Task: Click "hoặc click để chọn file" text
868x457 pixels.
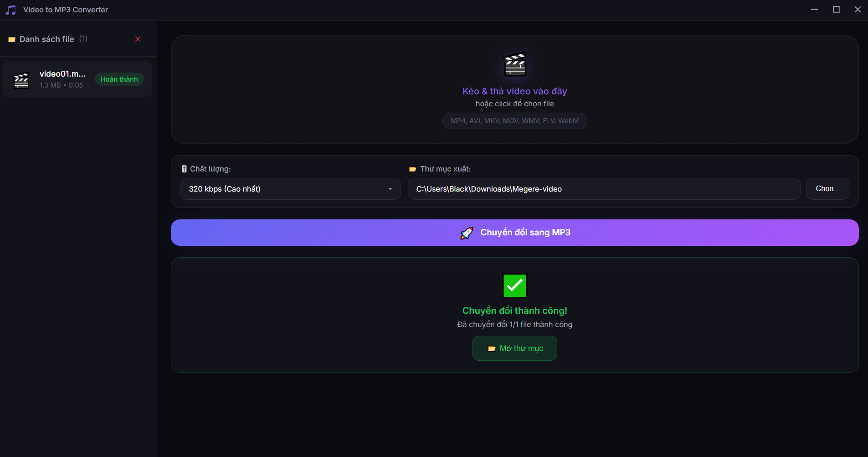Action: (514, 104)
